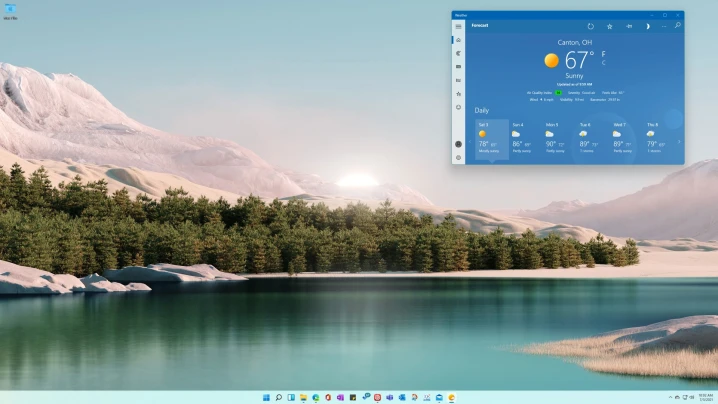
Task: Open the Weather search magnifier
Action: point(677,26)
